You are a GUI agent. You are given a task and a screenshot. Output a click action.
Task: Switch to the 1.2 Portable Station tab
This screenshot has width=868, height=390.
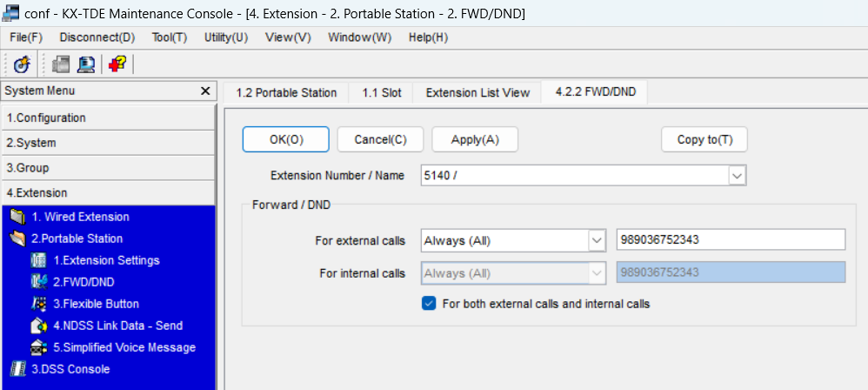pyautogui.click(x=286, y=92)
